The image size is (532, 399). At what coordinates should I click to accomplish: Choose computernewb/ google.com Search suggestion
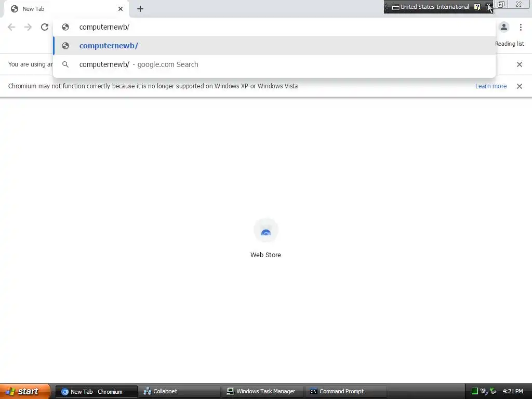coord(274,64)
